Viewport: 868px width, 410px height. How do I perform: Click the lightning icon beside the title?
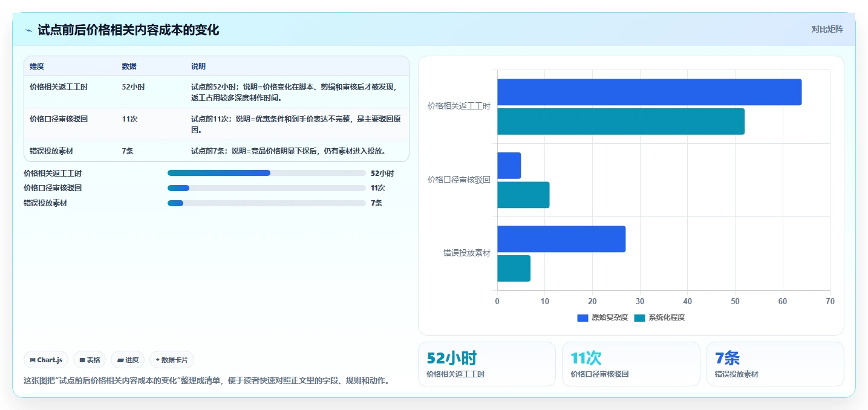(x=28, y=30)
